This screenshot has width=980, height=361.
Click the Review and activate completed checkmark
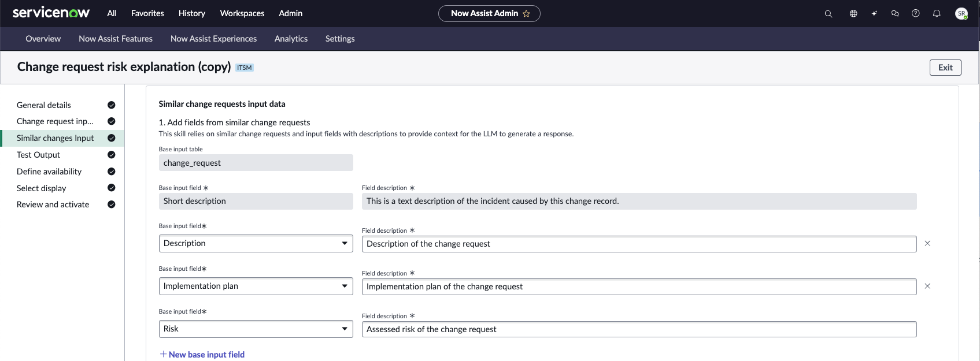tap(112, 204)
